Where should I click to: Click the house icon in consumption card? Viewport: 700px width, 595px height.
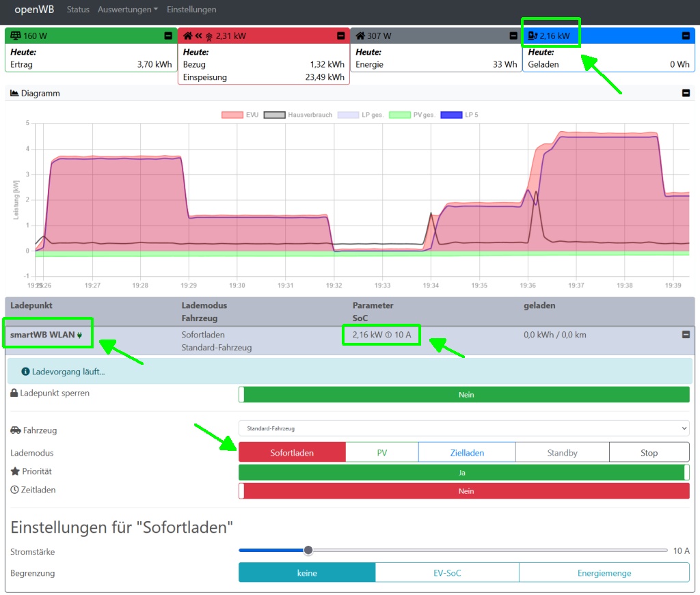tap(360, 36)
